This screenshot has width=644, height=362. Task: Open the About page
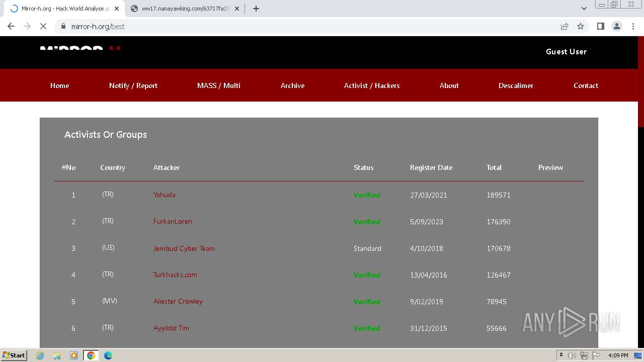pos(449,85)
